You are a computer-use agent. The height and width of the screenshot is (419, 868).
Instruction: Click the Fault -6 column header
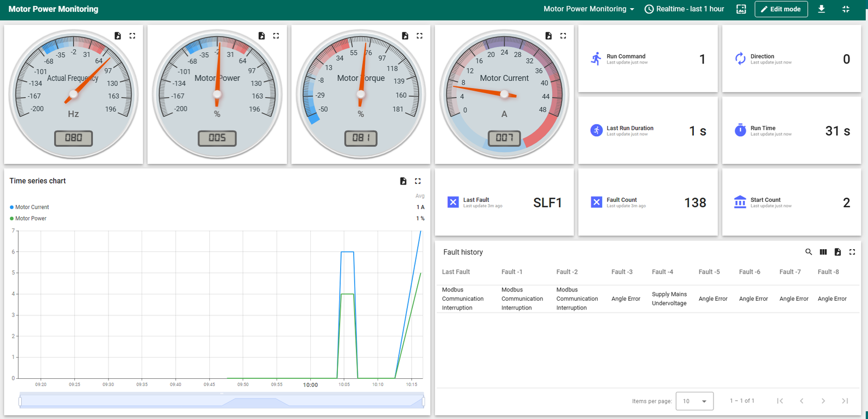point(749,272)
